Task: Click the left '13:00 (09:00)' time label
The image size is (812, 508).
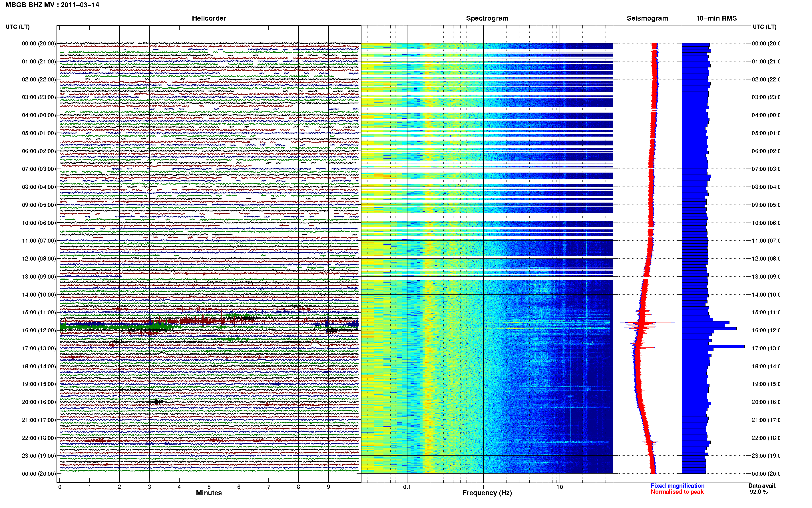Action: pyautogui.click(x=39, y=277)
